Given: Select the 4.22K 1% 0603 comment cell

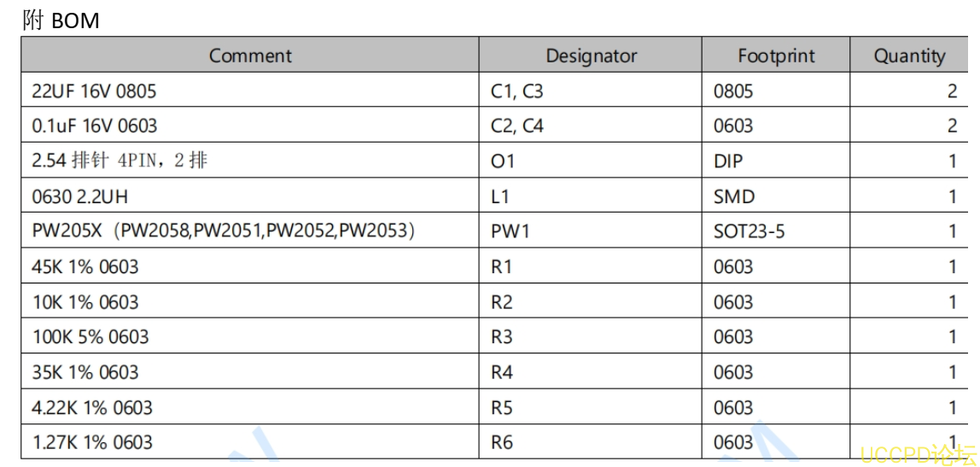Looking at the screenshot, I should (x=92, y=407).
